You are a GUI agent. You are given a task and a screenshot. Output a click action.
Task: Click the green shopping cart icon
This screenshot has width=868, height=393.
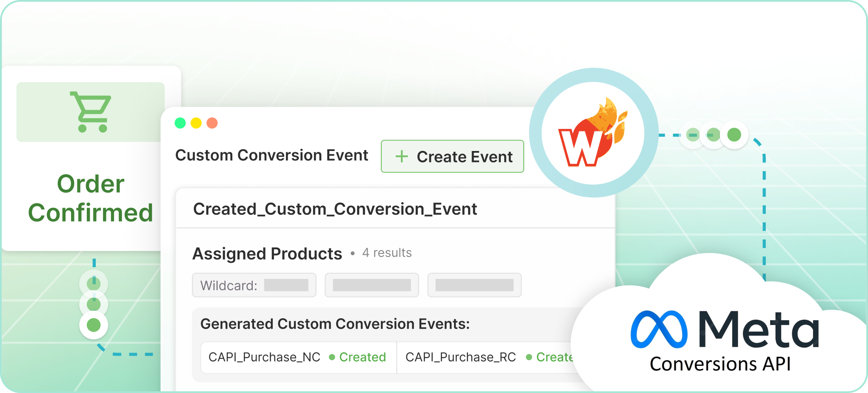pyautogui.click(x=91, y=112)
